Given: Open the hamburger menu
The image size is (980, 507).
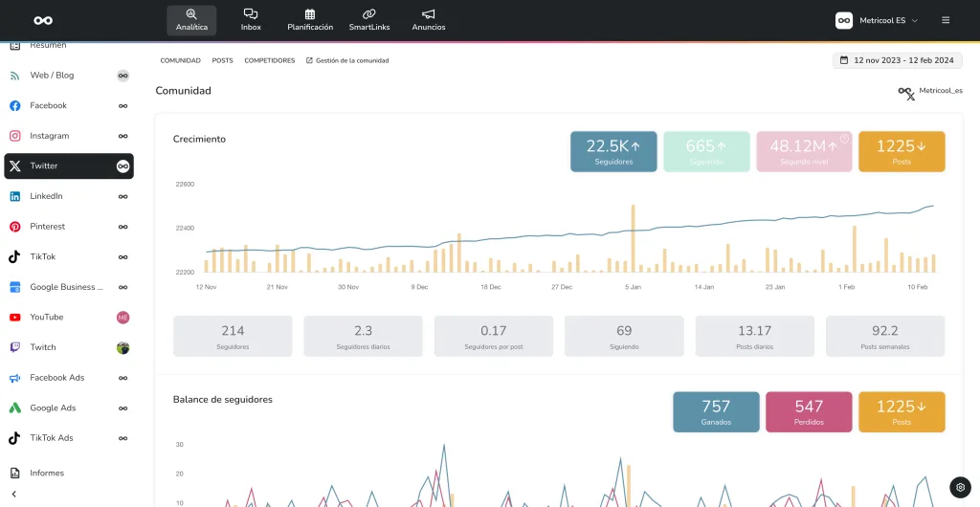Looking at the screenshot, I should pos(946,20).
